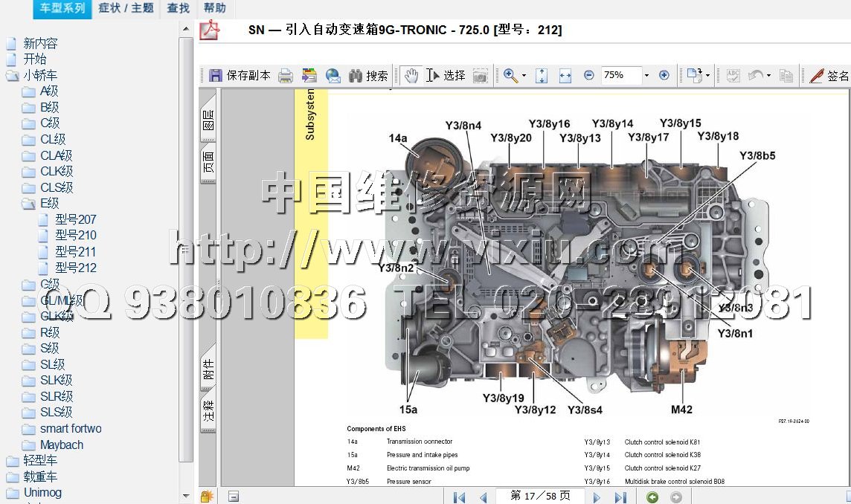Viewport: 851px width, 504px height.
Task: Go to next page using forward arrow
Action: [597, 497]
